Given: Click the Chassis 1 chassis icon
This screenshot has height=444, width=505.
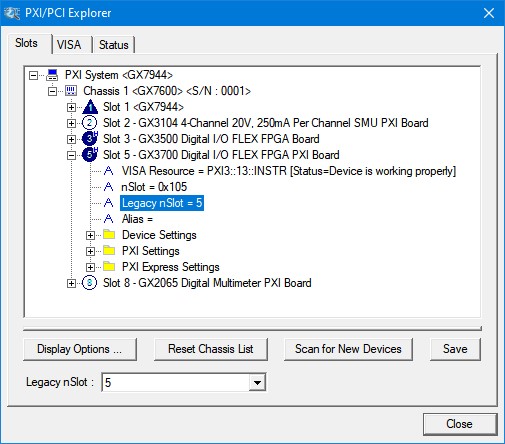Looking at the screenshot, I should (71, 91).
